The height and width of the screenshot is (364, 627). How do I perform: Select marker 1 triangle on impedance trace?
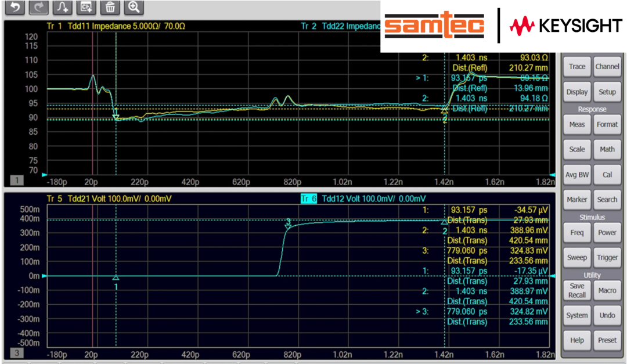(x=116, y=117)
